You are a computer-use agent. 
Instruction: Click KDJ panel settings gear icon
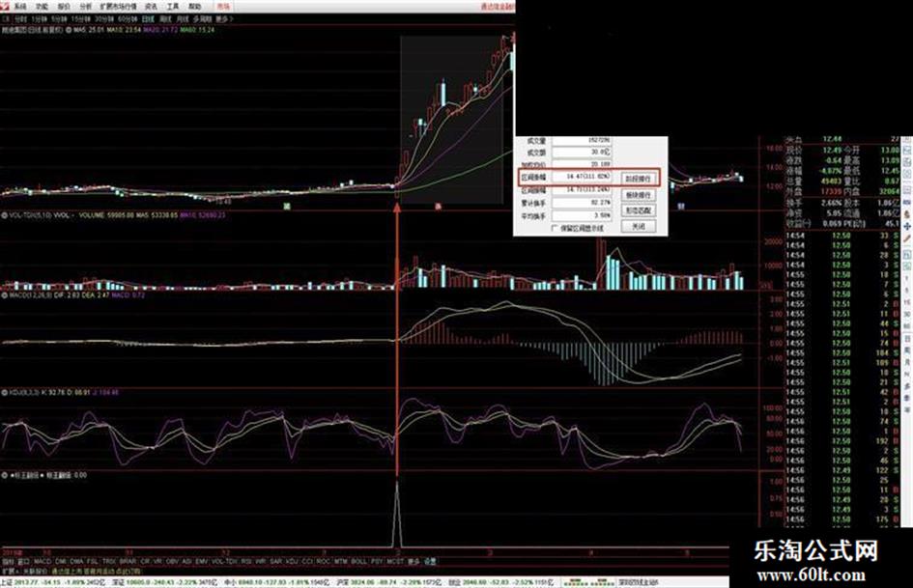(x=4, y=393)
